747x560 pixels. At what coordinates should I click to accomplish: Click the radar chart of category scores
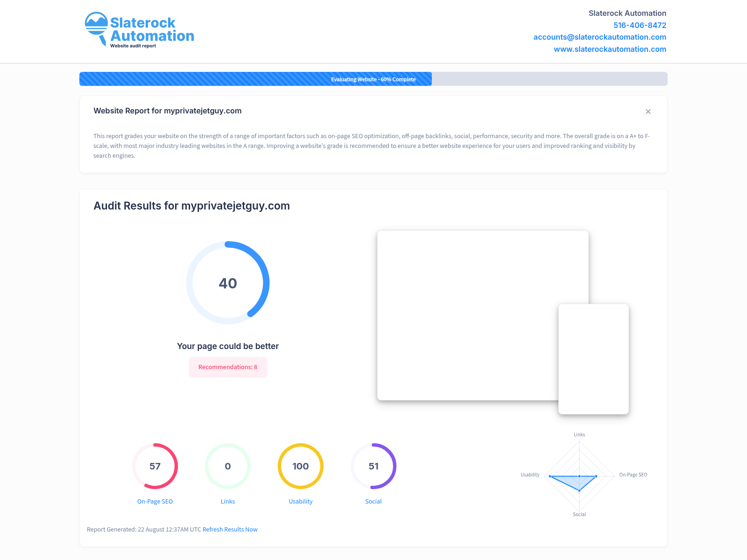(x=579, y=476)
